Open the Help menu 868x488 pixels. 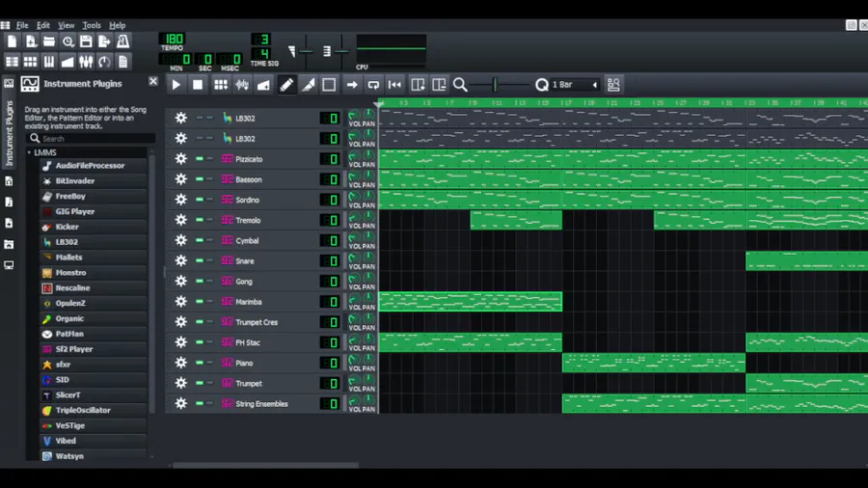click(x=117, y=25)
